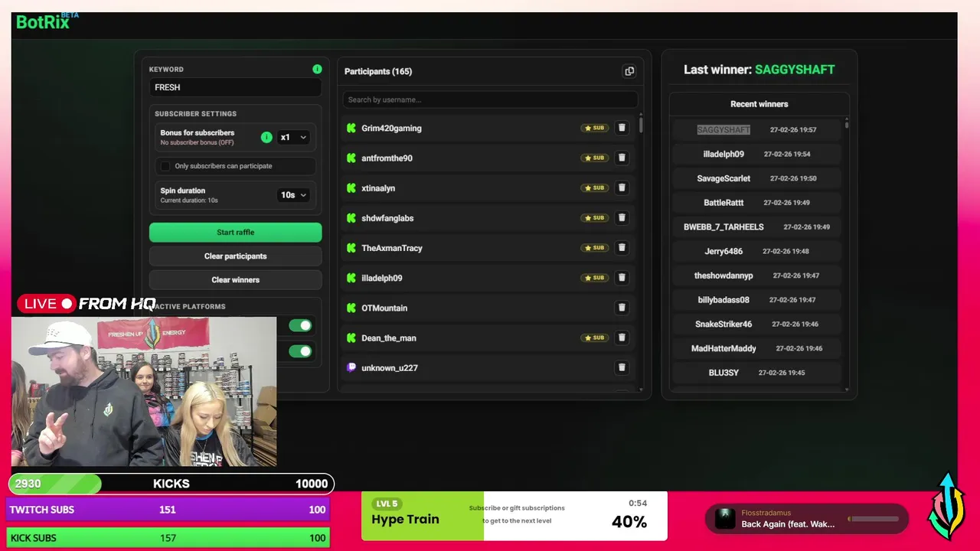This screenshot has width=980, height=551.
Task: Click the Last winner SAGGYSHAFT heading
Action: pyautogui.click(x=759, y=70)
